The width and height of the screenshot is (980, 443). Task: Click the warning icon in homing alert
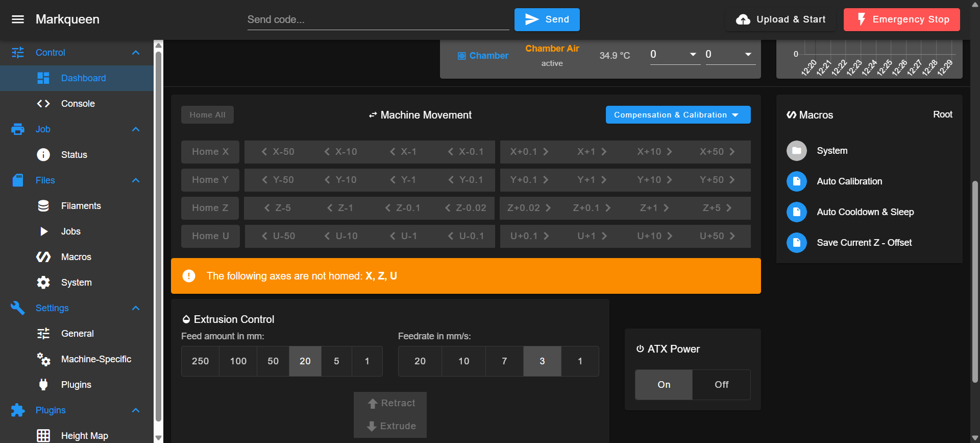(x=189, y=276)
